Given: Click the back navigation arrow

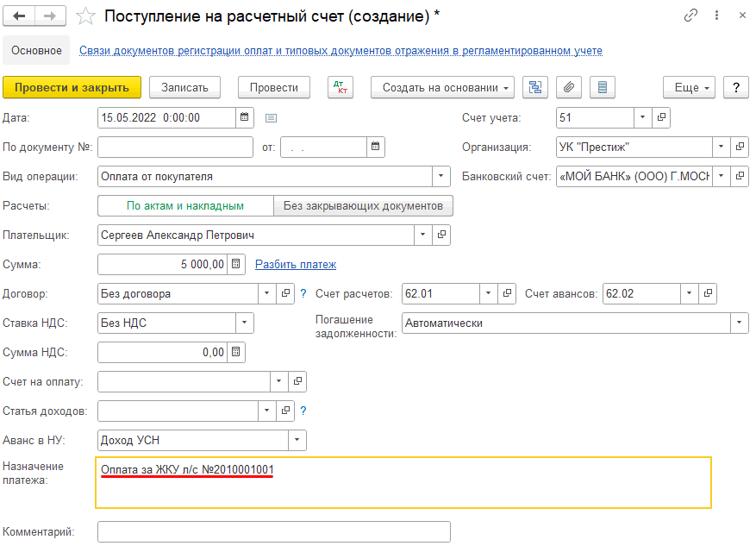Looking at the screenshot, I should pos(20,16).
